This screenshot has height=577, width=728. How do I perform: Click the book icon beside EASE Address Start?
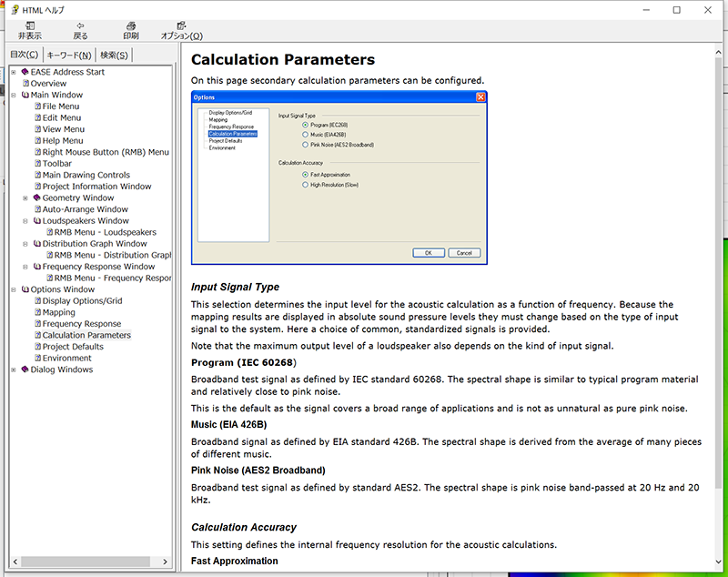(25, 72)
